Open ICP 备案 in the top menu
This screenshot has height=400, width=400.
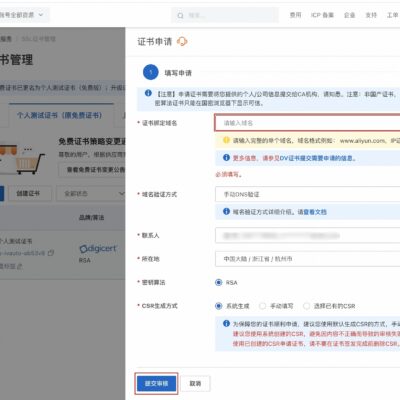(x=322, y=15)
